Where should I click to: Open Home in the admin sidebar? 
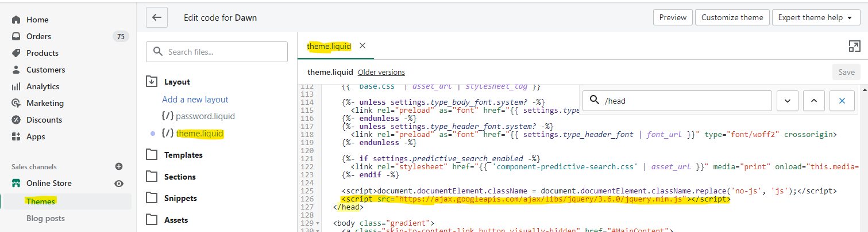[37, 20]
